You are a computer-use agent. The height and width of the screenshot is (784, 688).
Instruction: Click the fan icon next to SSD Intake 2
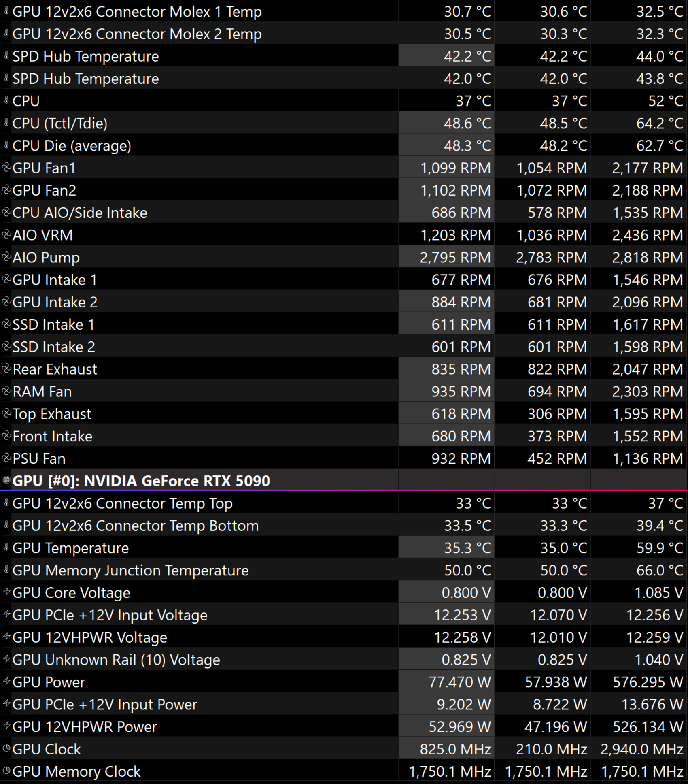(x=6, y=346)
